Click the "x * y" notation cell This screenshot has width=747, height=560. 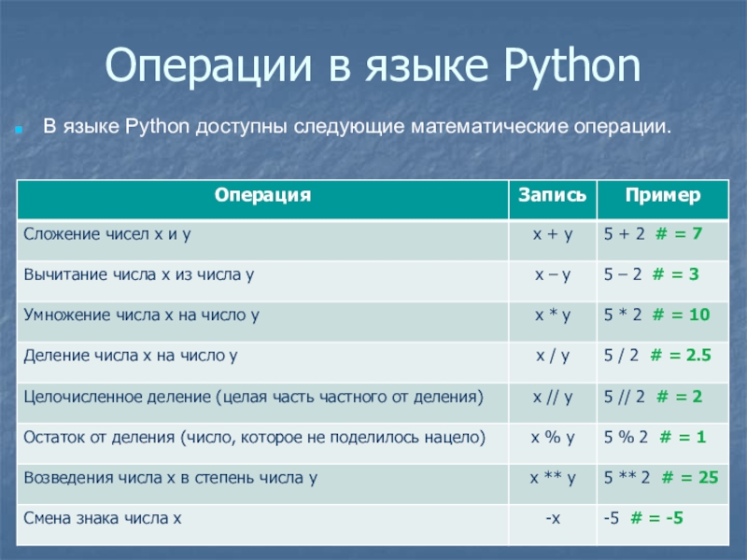click(x=552, y=315)
